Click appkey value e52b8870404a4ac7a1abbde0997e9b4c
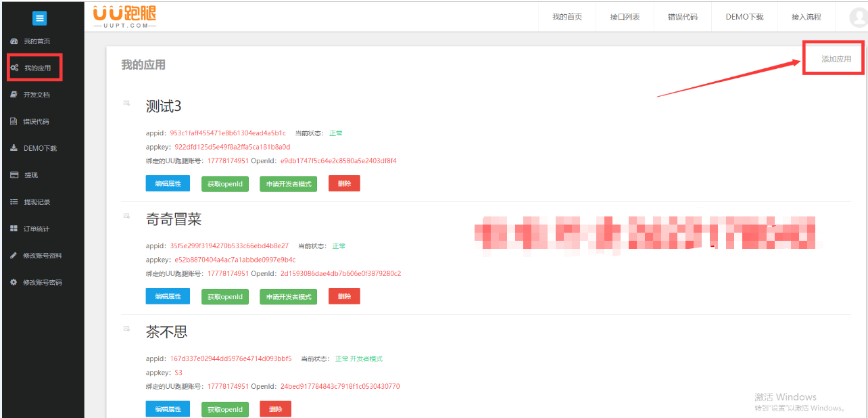Image resolution: width=868 pixels, height=418 pixels. (x=235, y=260)
